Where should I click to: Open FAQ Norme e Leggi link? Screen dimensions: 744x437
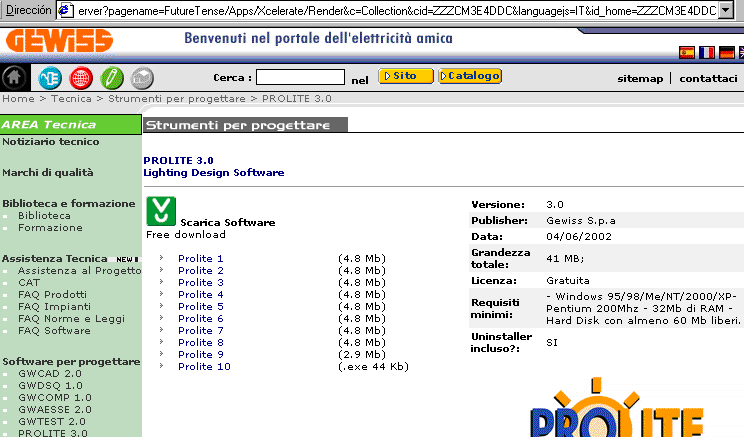click(71, 319)
